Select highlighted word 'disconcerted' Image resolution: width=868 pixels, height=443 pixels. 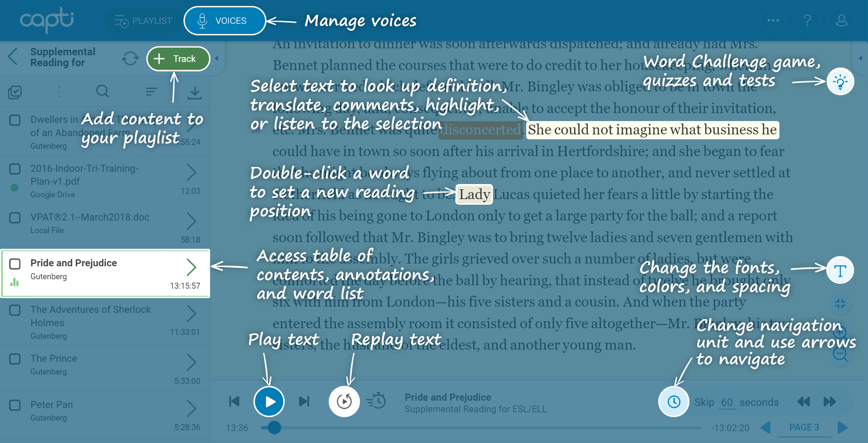coord(481,130)
